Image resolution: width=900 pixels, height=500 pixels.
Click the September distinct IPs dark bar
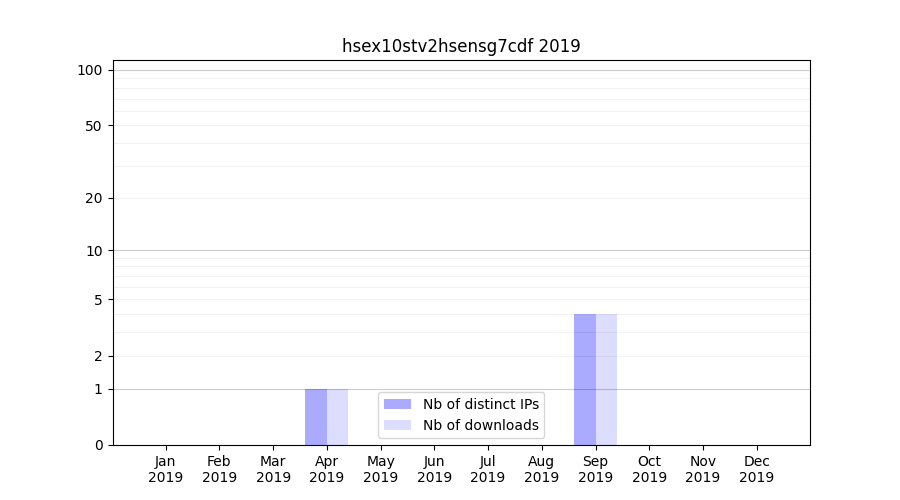point(585,379)
